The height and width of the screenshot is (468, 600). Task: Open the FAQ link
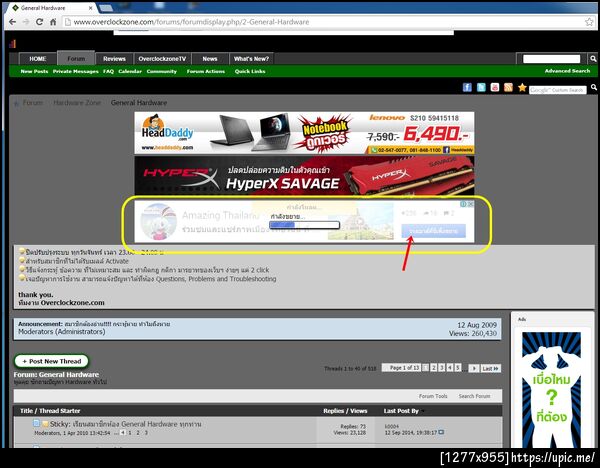[108, 71]
